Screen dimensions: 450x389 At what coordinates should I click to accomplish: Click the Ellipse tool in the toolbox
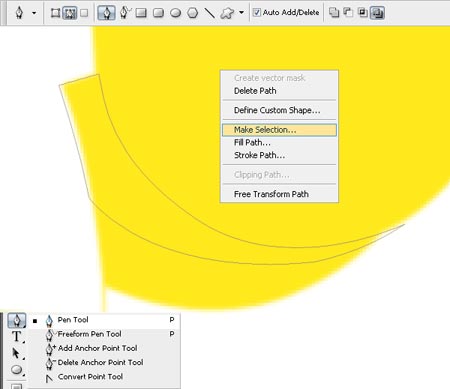pyautogui.click(x=16, y=370)
